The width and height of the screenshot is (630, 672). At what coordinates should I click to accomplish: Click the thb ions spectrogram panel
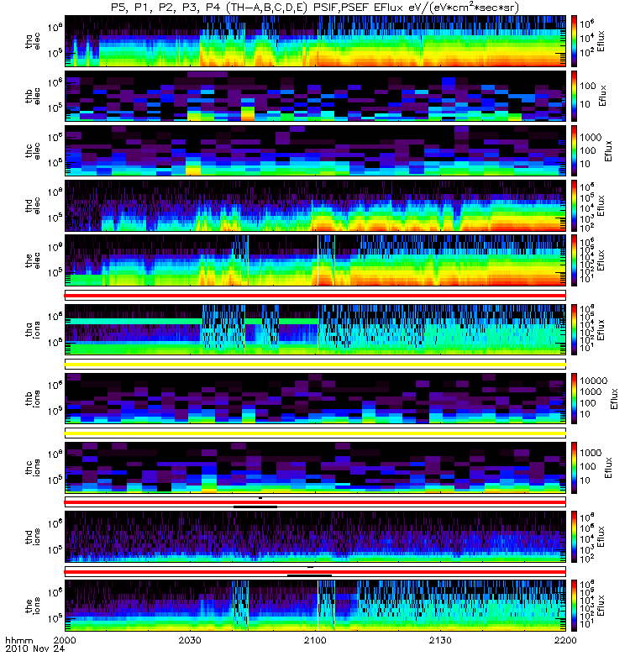(315, 398)
